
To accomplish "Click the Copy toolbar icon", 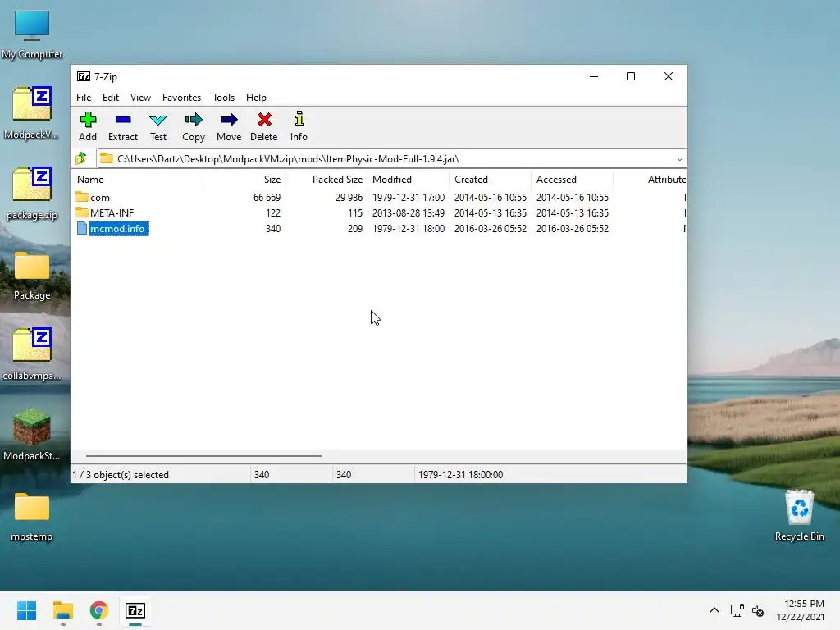I will [x=194, y=126].
